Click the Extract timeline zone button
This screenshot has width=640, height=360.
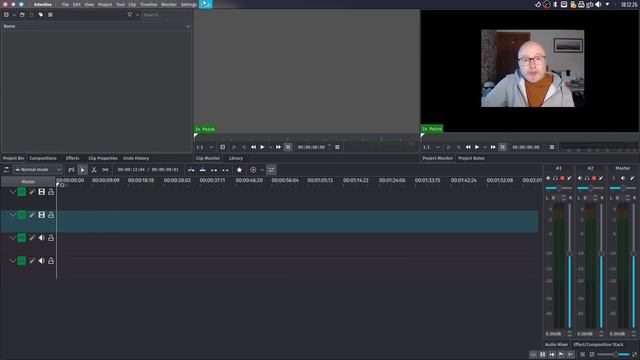click(214, 170)
